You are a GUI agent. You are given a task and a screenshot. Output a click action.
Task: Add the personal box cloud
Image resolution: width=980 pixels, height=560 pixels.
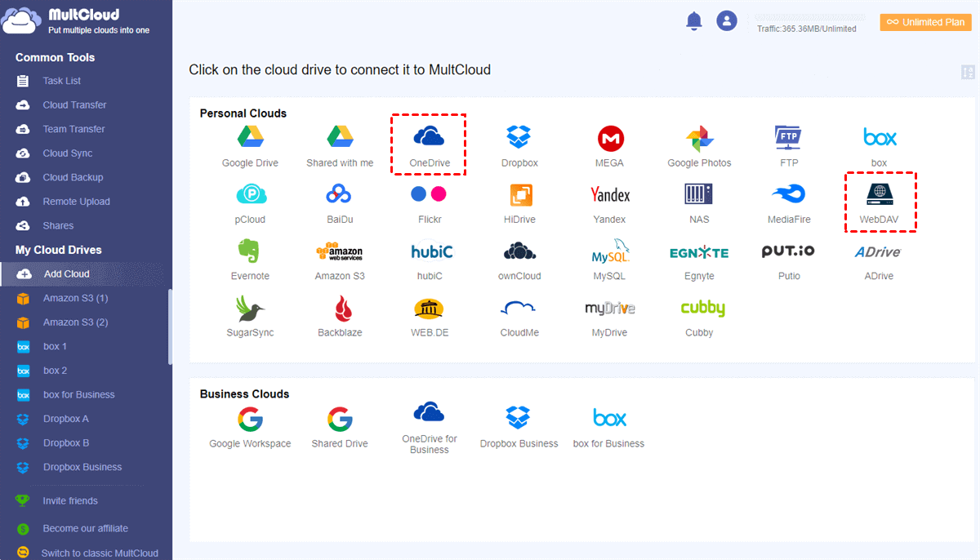pos(879,136)
